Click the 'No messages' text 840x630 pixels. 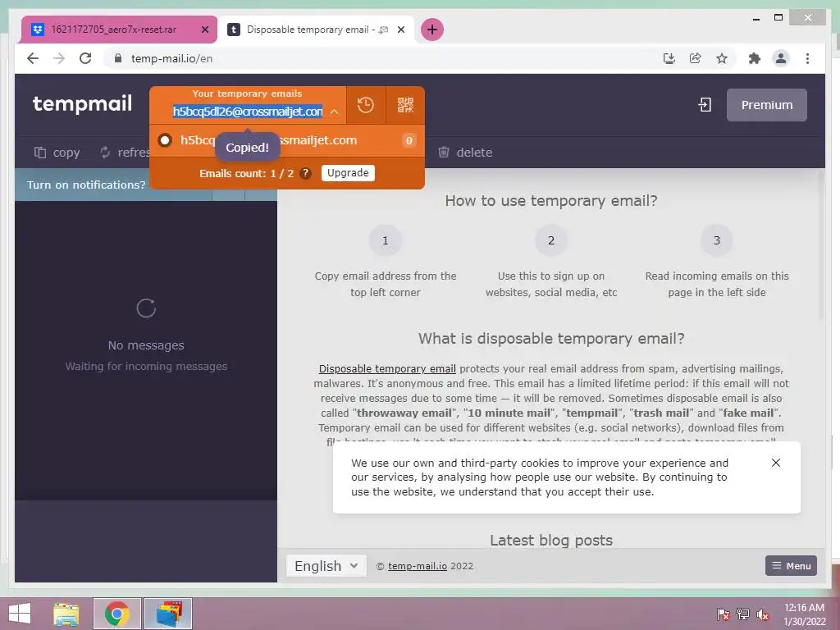146,345
